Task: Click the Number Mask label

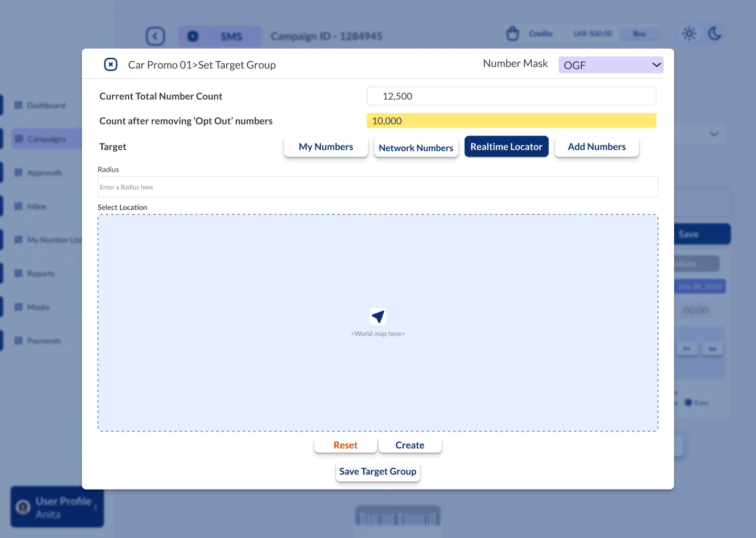Action: tap(515, 64)
